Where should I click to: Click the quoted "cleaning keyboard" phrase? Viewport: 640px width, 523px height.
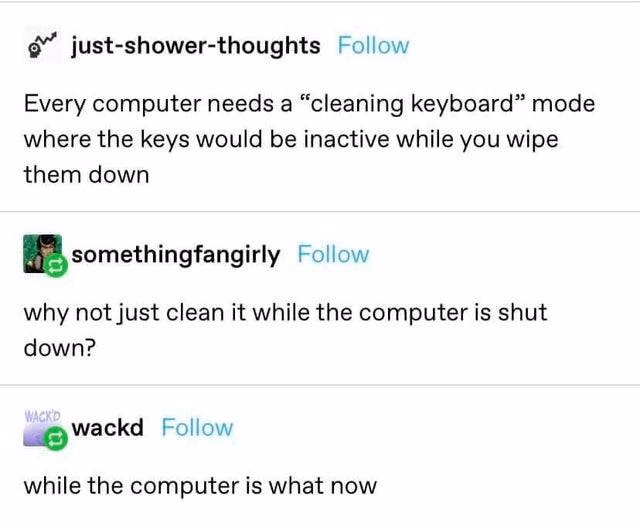413,103
